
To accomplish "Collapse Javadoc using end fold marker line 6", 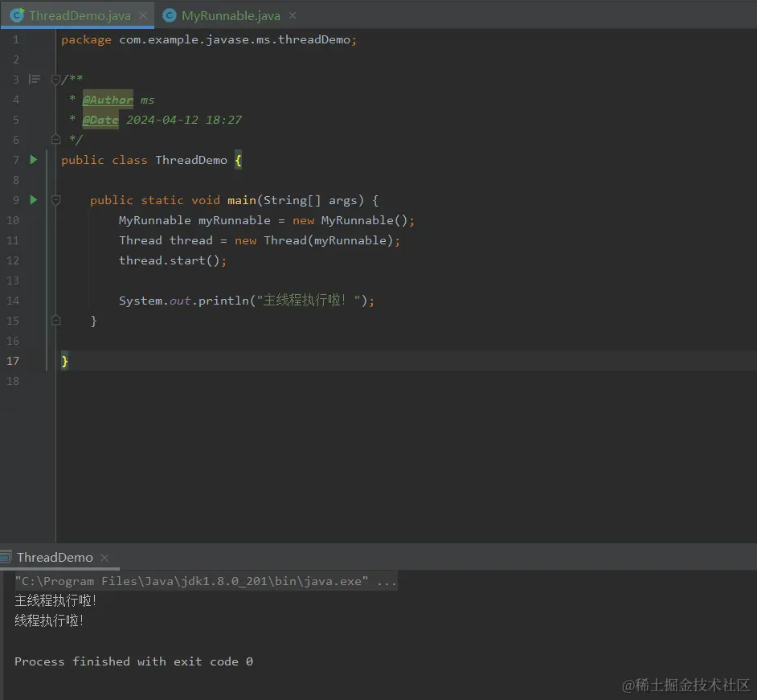I will pyautogui.click(x=55, y=140).
